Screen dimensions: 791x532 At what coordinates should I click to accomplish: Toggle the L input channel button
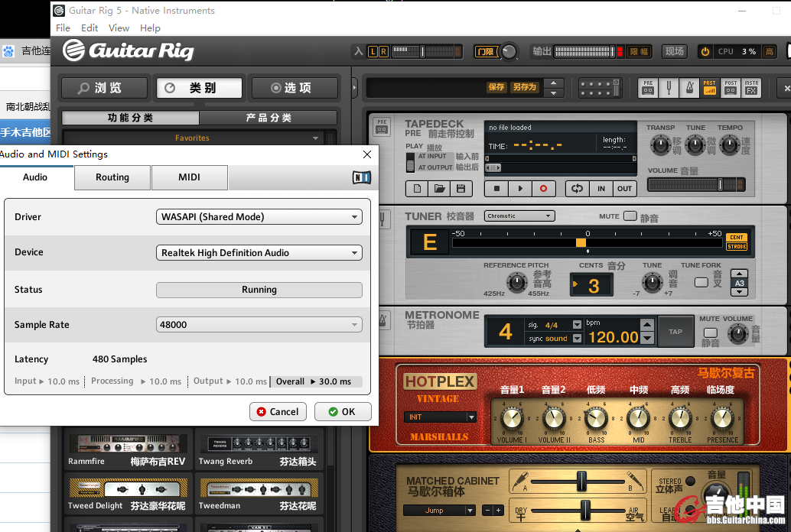click(373, 51)
